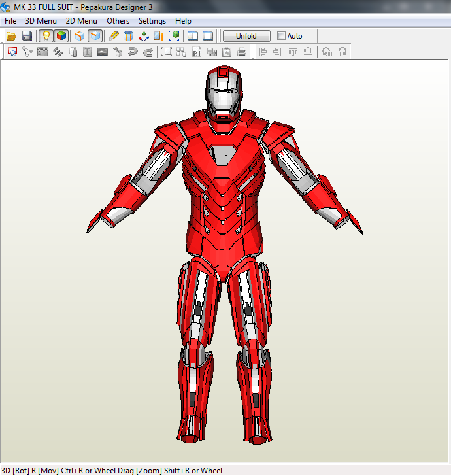451x476 pixels.
Task: Click the printer icon
Action: (242, 52)
